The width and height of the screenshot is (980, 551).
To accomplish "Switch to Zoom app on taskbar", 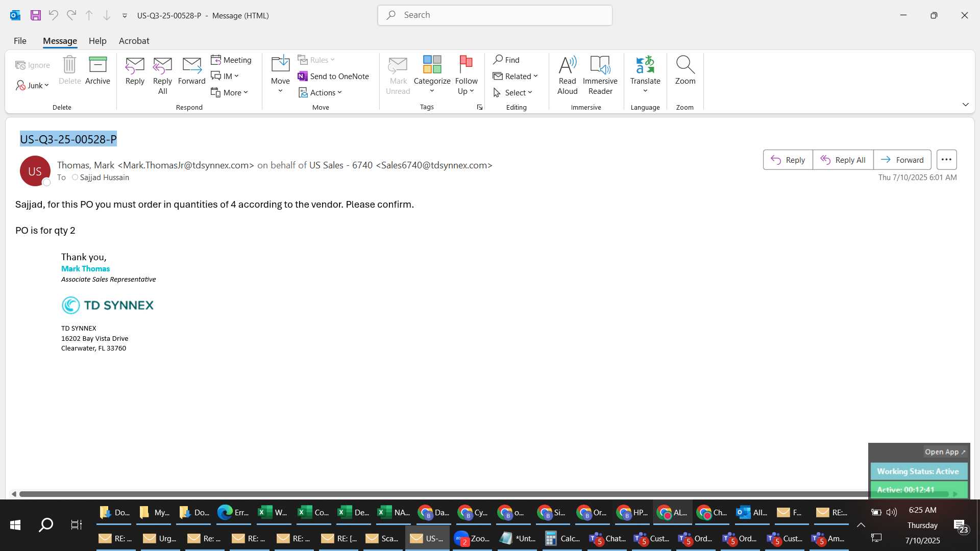I will (x=472, y=538).
